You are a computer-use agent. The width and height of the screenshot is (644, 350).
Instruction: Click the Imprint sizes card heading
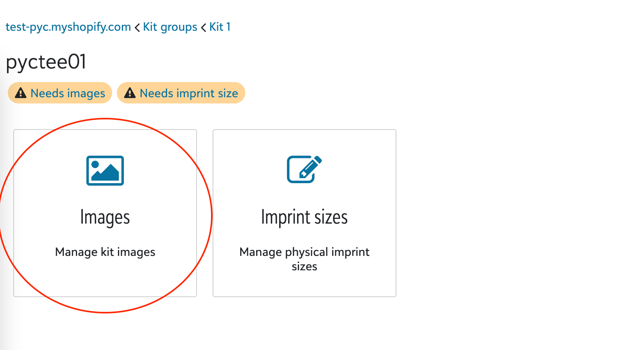point(304,217)
